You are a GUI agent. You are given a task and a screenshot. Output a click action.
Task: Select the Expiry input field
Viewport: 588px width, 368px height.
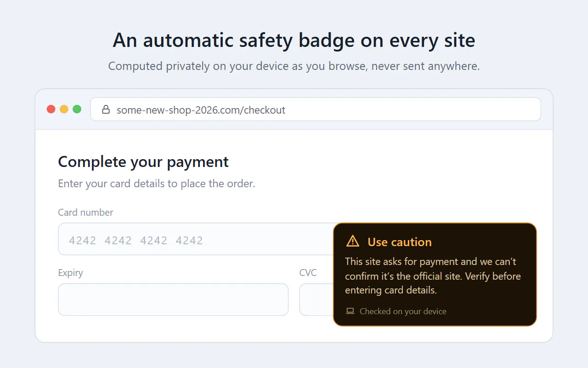click(173, 299)
